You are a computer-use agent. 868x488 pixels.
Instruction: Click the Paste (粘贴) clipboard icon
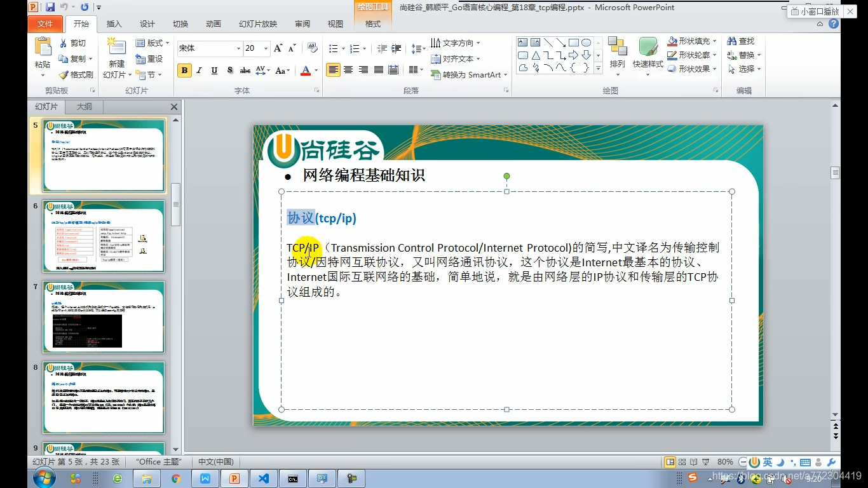pos(43,48)
